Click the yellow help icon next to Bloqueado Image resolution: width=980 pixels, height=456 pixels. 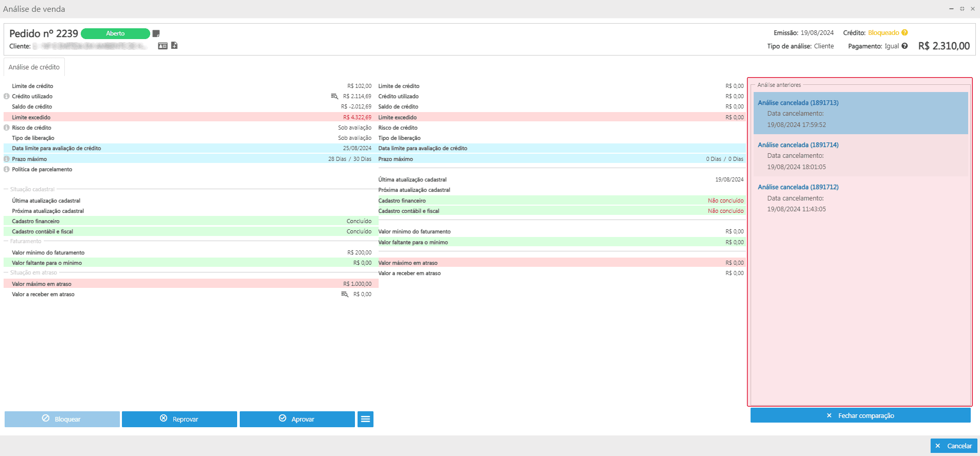click(x=904, y=33)
